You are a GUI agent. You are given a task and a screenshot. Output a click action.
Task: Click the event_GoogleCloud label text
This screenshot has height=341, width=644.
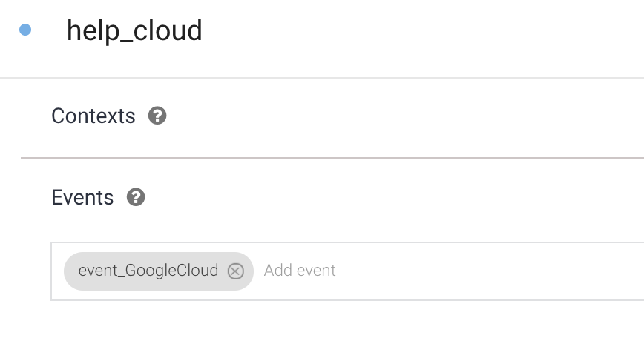tap(148, 271)
